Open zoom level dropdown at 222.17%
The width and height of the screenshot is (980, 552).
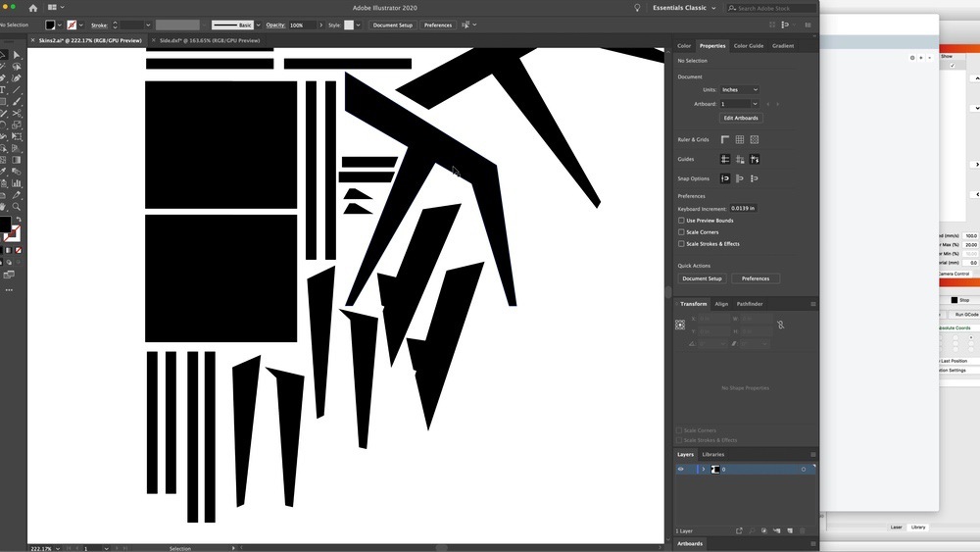[58, 548]
